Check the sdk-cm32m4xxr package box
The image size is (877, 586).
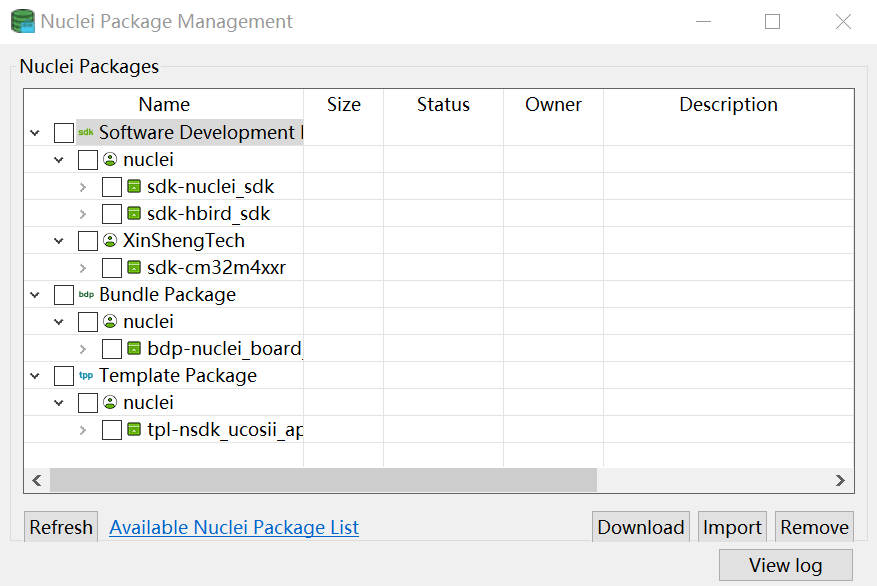coord(112,268)
